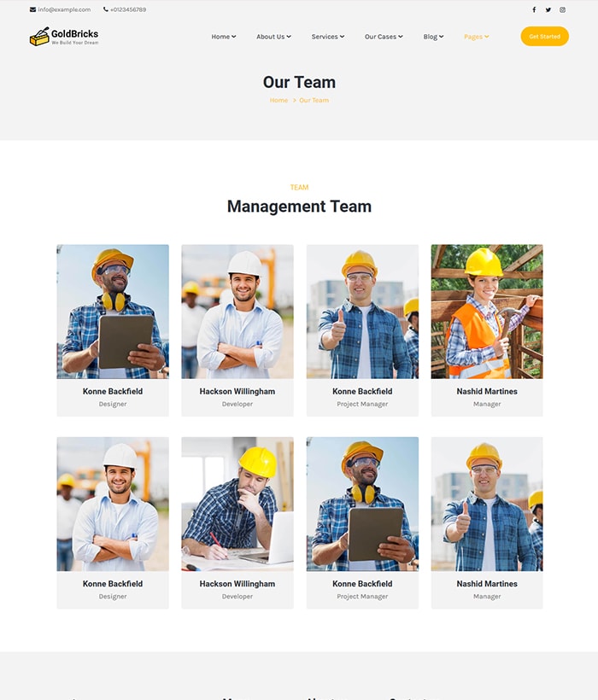Viewport: 598px width, 700px height.
Task: Click Konne Backfield Project Manager name, first row
Action: (x=362, y=392)
